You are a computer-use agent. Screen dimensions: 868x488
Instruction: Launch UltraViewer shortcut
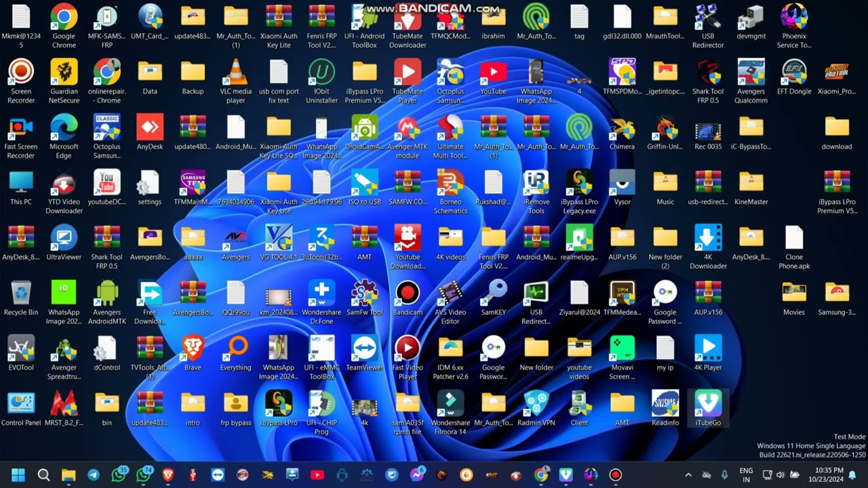click(x=64, y=243)
